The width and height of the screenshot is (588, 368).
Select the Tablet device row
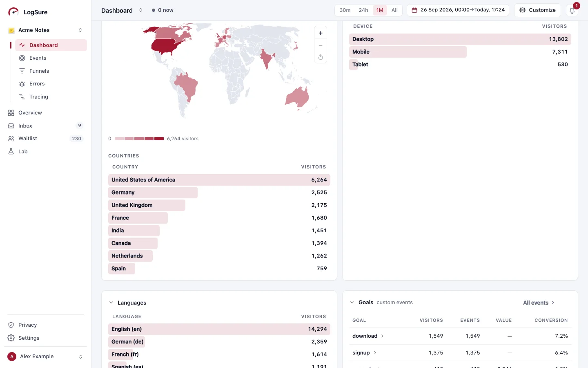click(x=460, y=65)
